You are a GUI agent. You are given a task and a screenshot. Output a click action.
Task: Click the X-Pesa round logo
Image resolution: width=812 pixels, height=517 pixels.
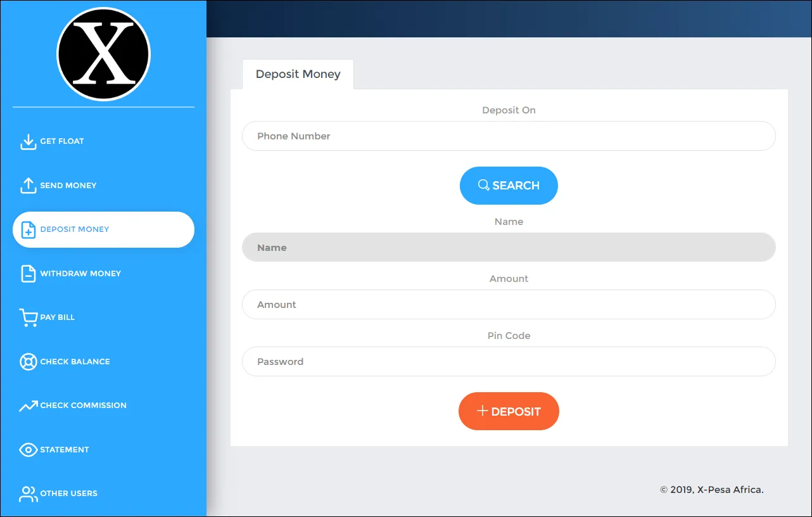(x=103, y=54)
